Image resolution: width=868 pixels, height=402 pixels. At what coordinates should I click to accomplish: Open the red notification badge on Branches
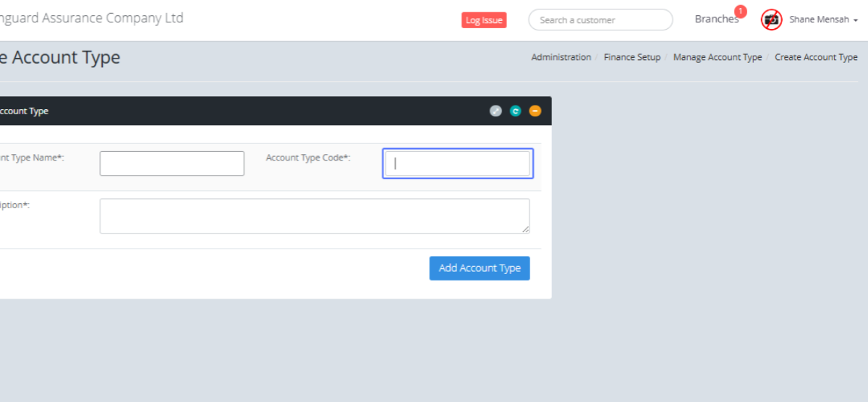coord(740,12)
